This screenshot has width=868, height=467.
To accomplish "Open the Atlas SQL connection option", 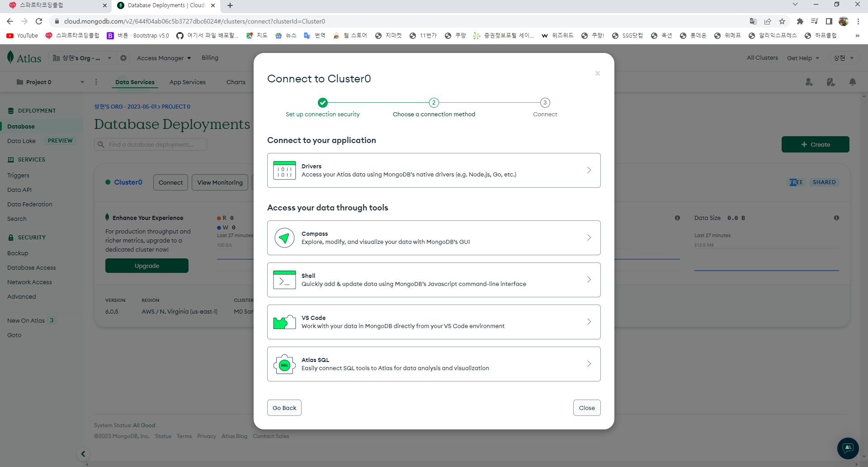I will (434, 364).
